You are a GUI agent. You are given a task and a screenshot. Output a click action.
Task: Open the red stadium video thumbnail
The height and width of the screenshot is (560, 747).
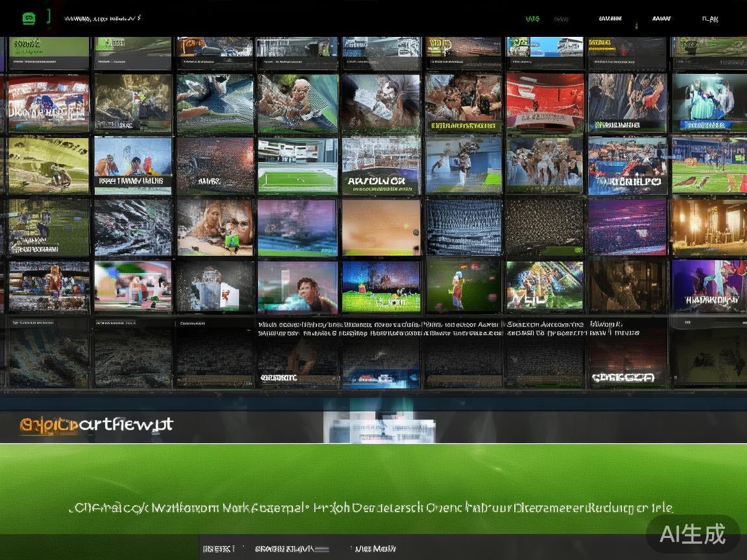545,102
